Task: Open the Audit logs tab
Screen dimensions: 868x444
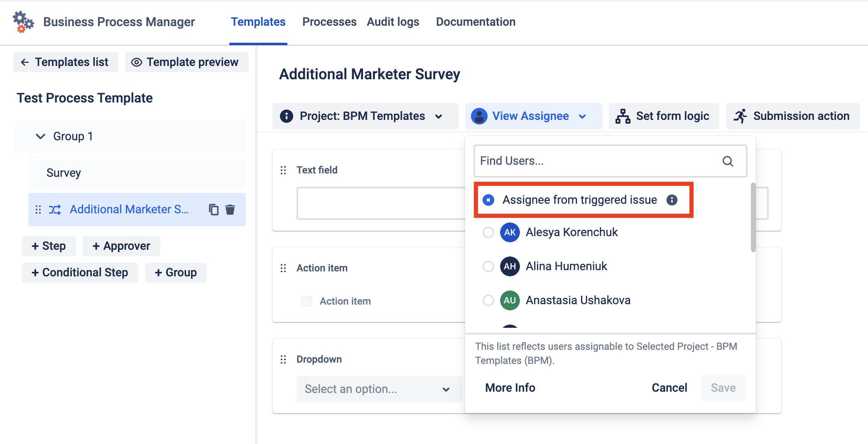Action: click(393, 22)
